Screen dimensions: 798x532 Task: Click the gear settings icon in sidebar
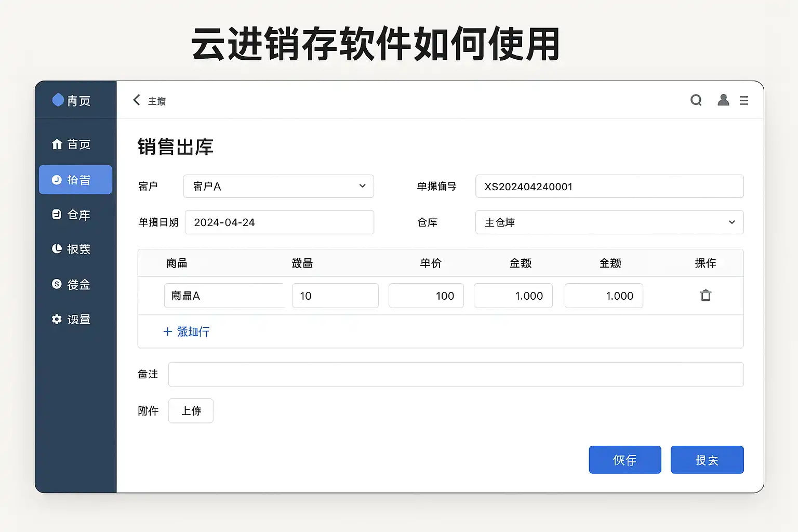(57, 319)
